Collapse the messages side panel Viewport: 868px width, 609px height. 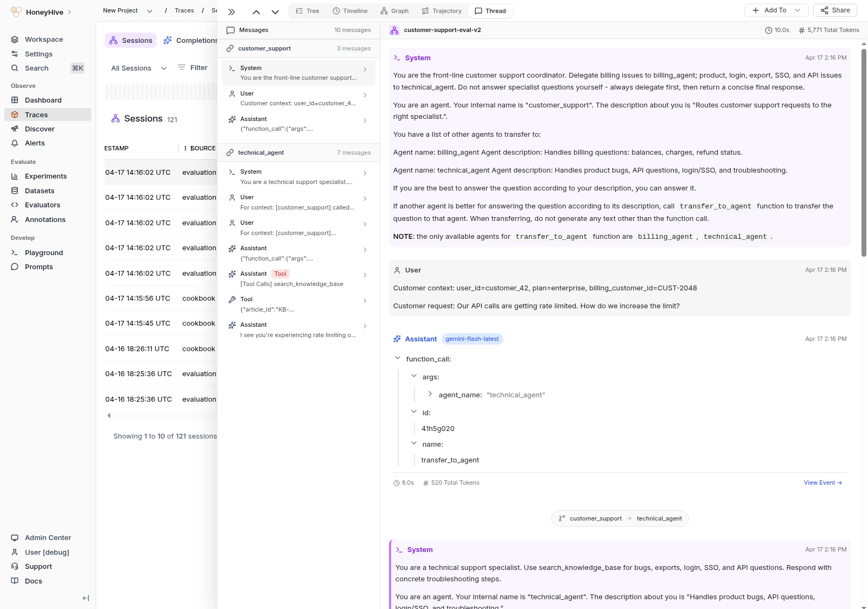click(x=232, y=11)
